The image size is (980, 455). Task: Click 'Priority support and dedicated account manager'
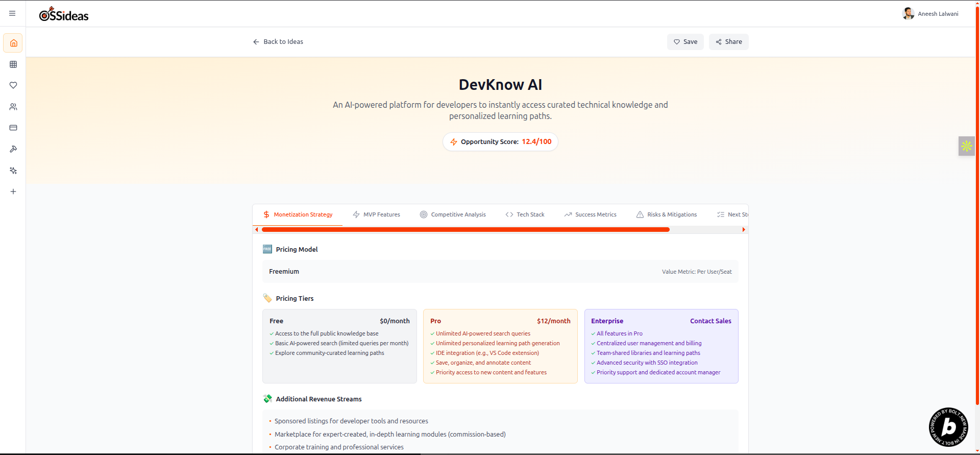pos(658,372)
